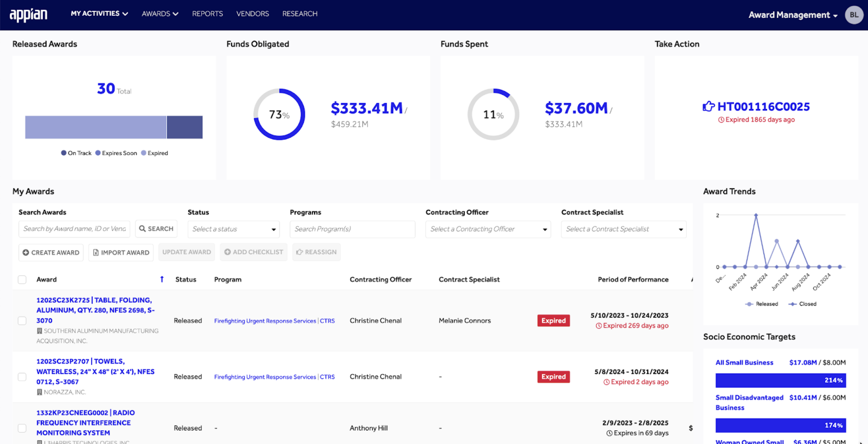Click the Search button
Image resolution: width=868 pixels, height=444 pixels.
(156, 229)
